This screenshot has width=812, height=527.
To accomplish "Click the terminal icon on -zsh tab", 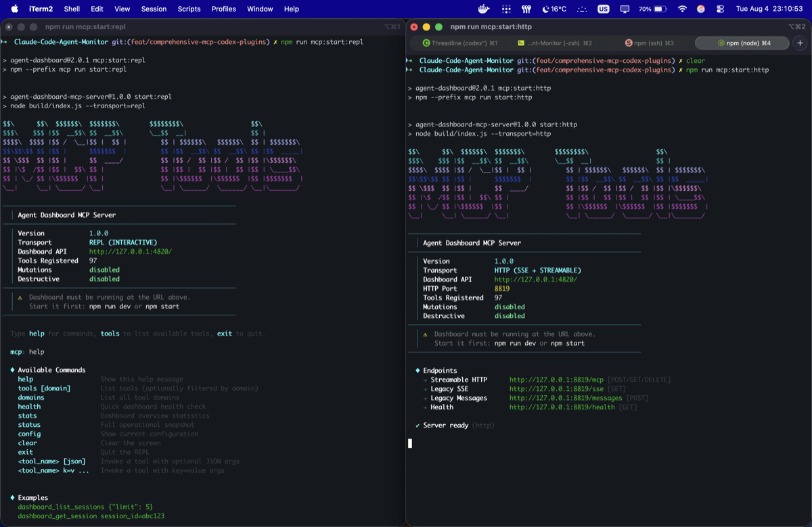I will (x=521, y=43).
